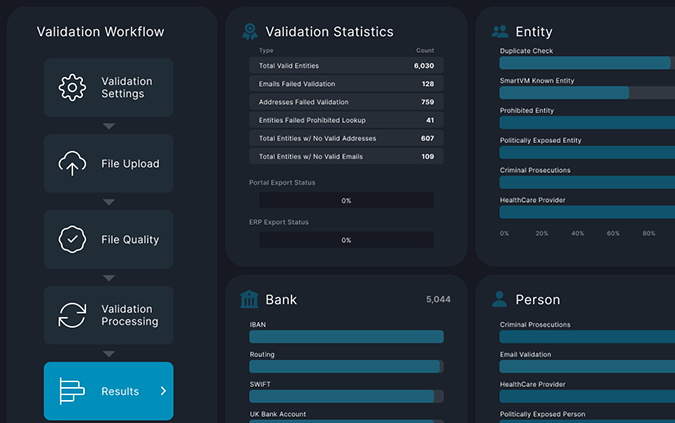Select the Total Valid Entities row

346,66
